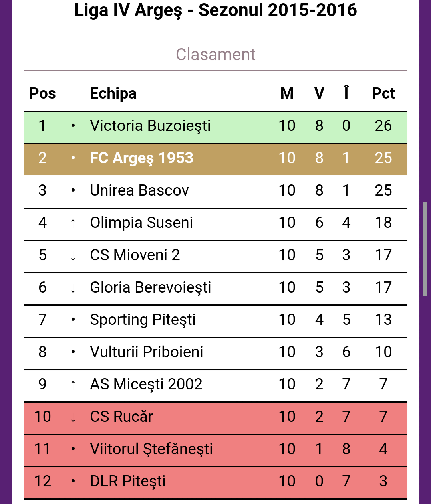Click the dot indicator beside Sporting Pitești
The height and width of the screenshot is (504, 431).
(x=73, y=320)
